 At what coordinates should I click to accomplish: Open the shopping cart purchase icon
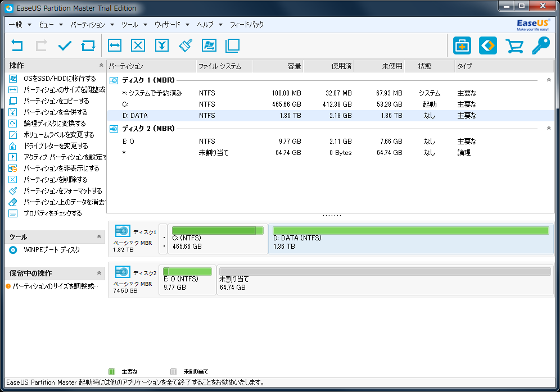coord(514,46)
